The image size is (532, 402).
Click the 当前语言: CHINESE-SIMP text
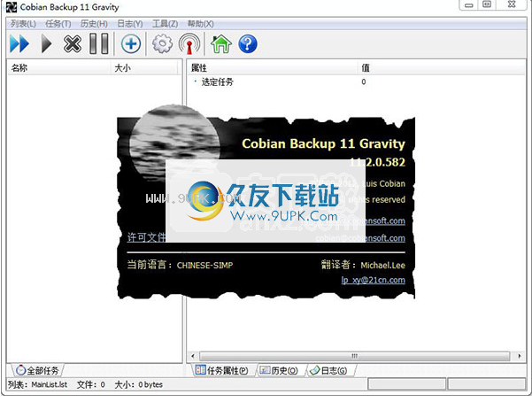(180, 265)
